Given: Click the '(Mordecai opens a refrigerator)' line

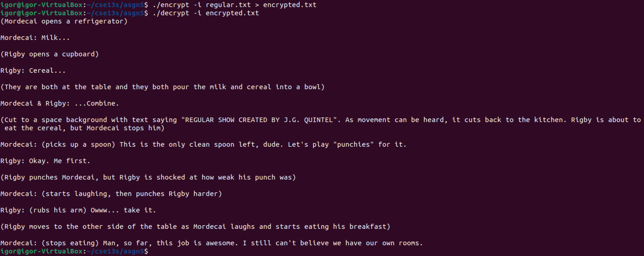Looking at the screenshot, I should (64, 21).
